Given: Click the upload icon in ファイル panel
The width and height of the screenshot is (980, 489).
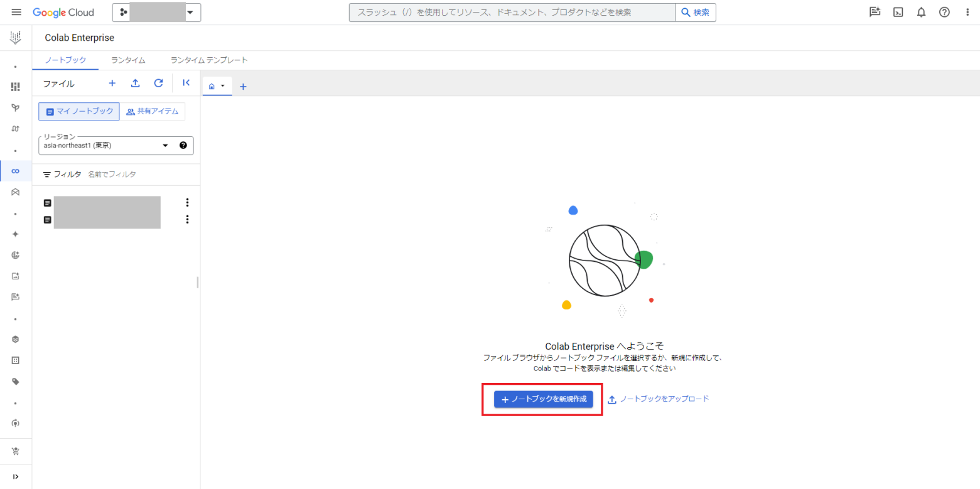Looking at the screenshot, I should (x=135, y=83).
